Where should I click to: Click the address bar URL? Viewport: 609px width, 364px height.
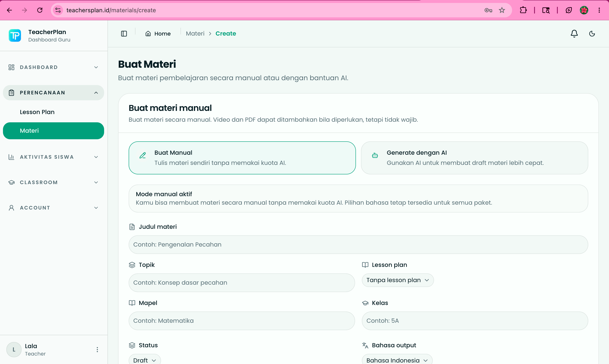(x=111, y=10)
